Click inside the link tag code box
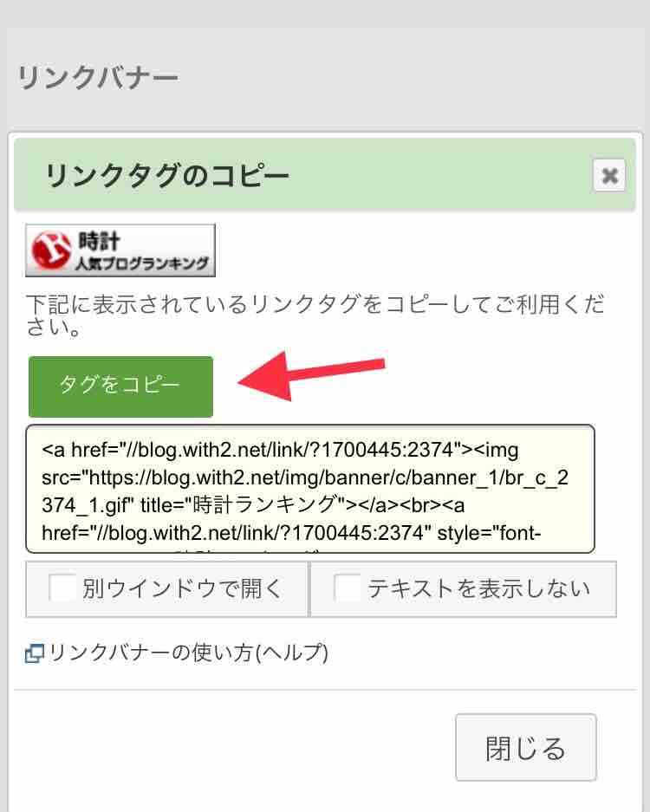This screenshot has height=812, width=650. click(309, 489)
